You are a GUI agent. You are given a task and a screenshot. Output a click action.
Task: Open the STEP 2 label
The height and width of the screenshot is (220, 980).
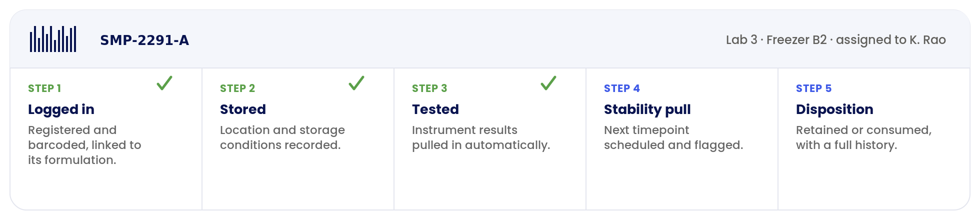point(237,88)
